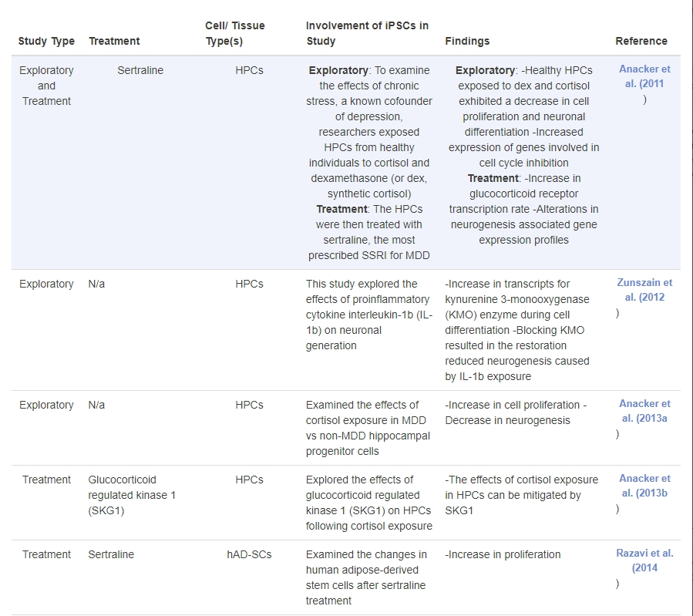Open the Razavi et al. (2014 citation
This screenshot has width=693, height=616.
coord(644,560)
